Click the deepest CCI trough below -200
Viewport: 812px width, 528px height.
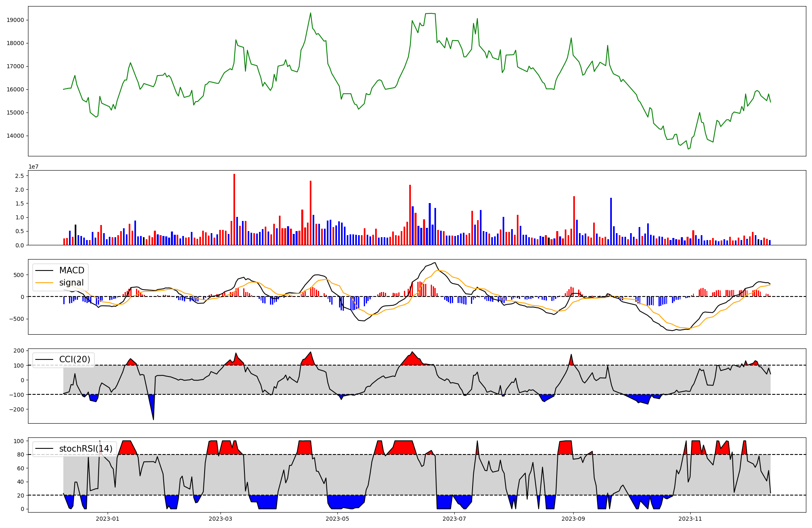click(x=153, y=418)
